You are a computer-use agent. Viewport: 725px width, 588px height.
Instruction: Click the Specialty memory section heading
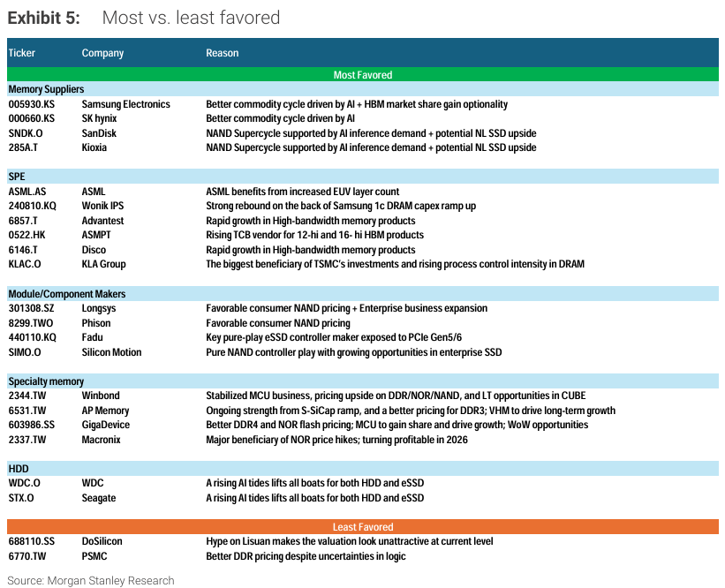pos(46,381)
